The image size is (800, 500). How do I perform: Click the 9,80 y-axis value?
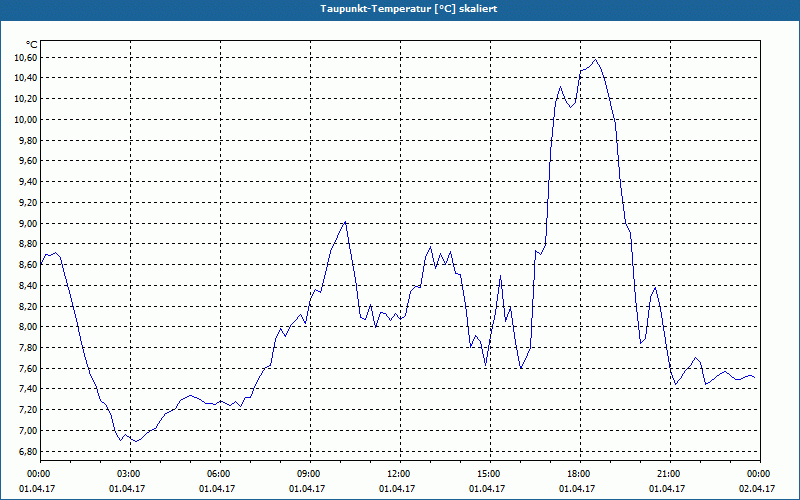click(x=28, y=140)
